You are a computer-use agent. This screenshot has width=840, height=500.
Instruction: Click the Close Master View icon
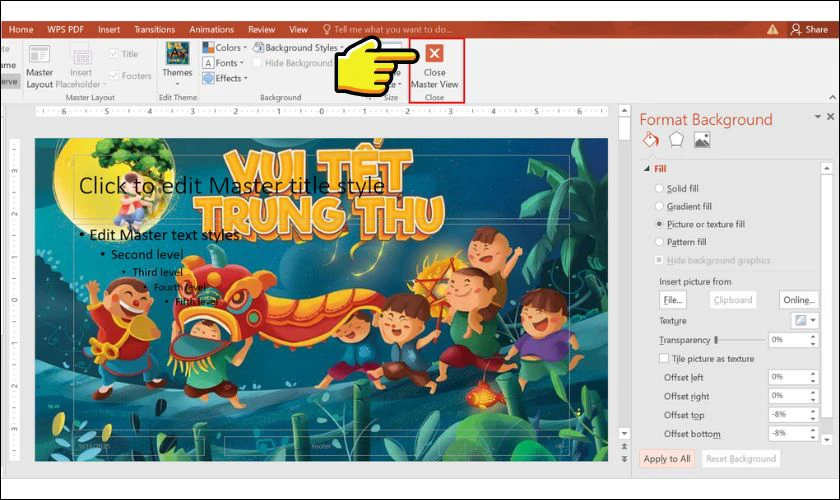(434, 54)
